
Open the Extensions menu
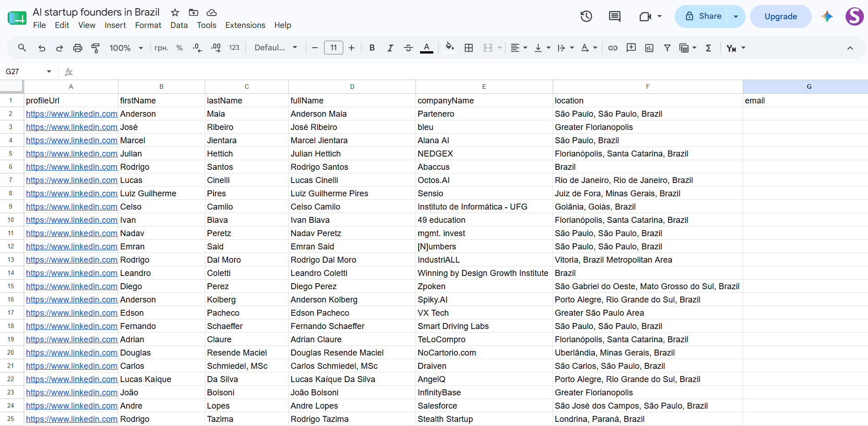[245, 25]
